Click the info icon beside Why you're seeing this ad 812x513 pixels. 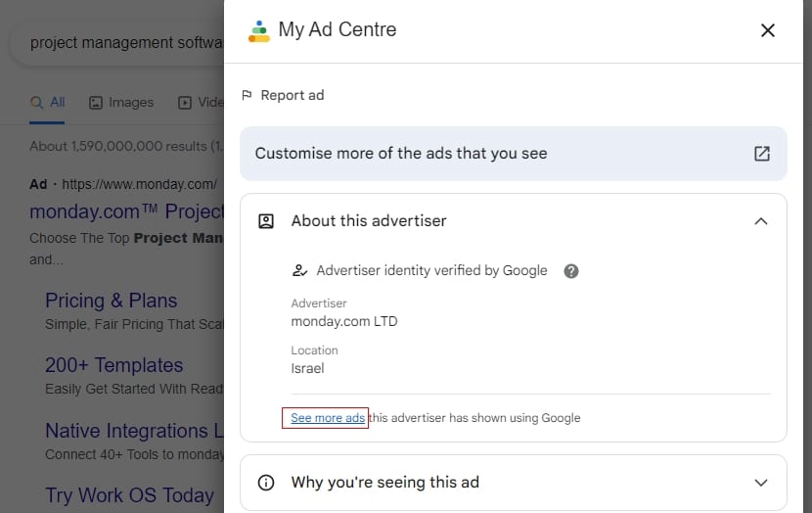coord(266,483)
